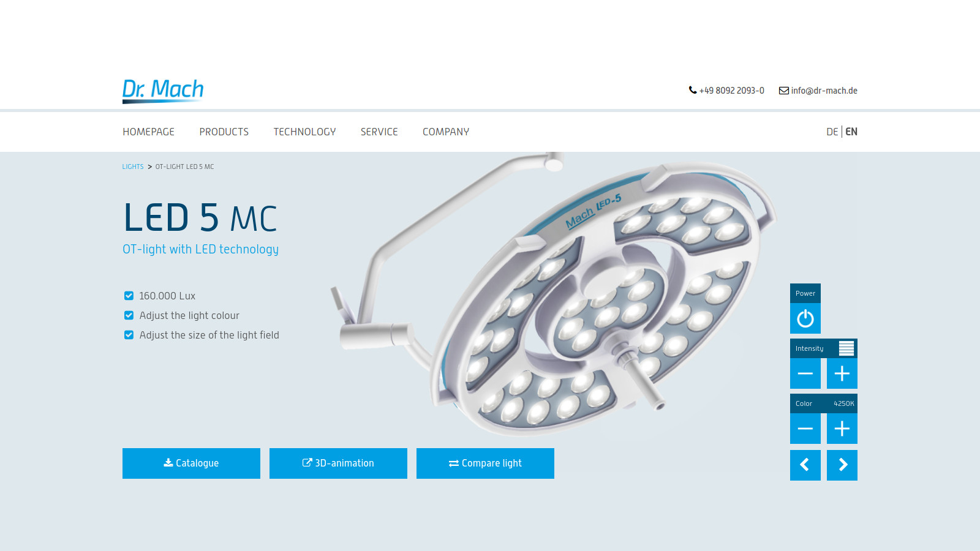Viewport: 980px width, 551px height.
Task: Increase color temperature with plus button
Action: click(x=842, y=429)
